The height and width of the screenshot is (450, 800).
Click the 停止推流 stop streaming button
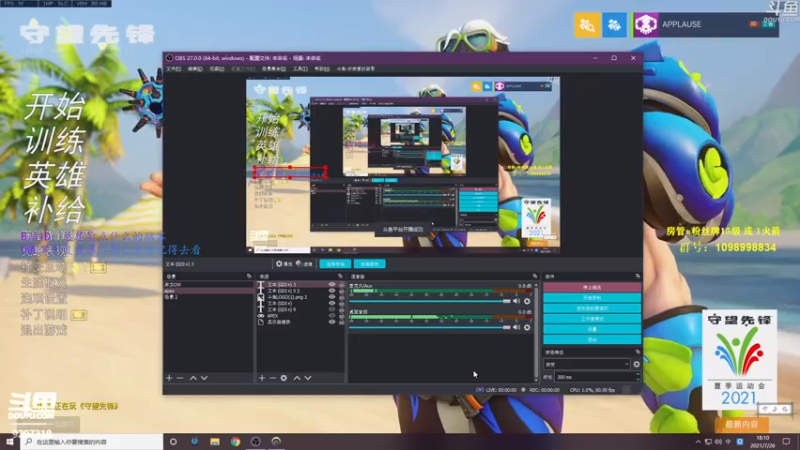[592, 287]
